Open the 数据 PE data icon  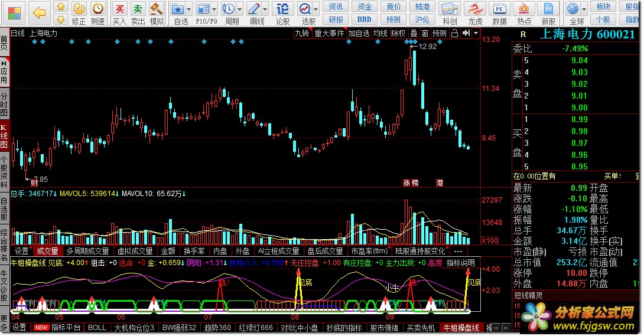click(499, 9)
